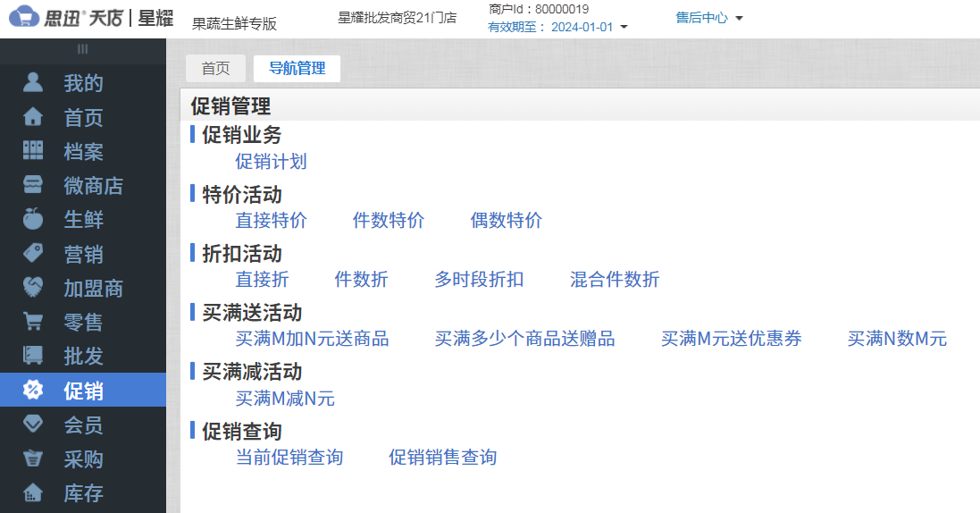The image size is (980, 513).
Task: Click the 思迅天店 cloud cart logo
Action: pyautogui.click(x=24, y=16)
